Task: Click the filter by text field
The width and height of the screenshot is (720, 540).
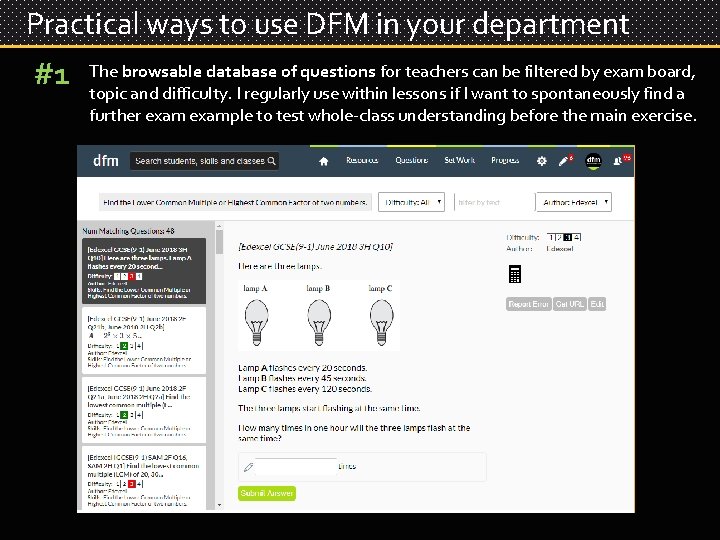Action: [494, 202]
